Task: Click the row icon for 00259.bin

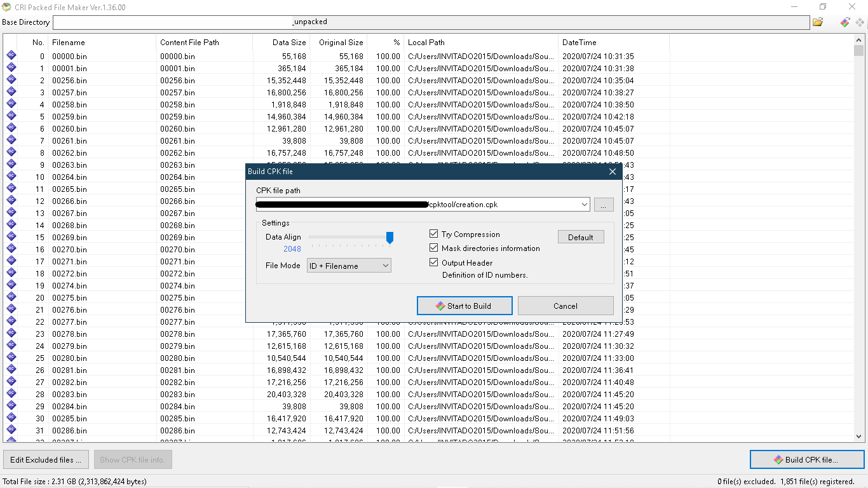Action: [x=11, y=116]
